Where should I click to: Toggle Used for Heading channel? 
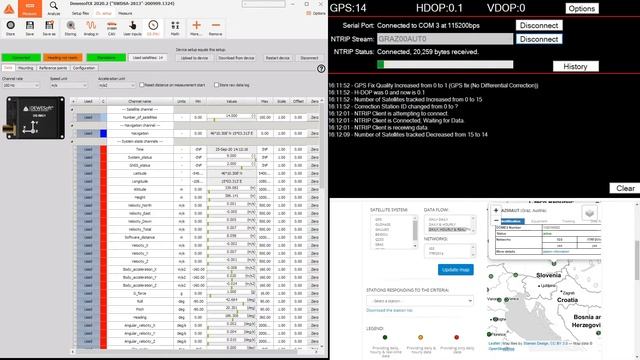[x=88, y=317]
